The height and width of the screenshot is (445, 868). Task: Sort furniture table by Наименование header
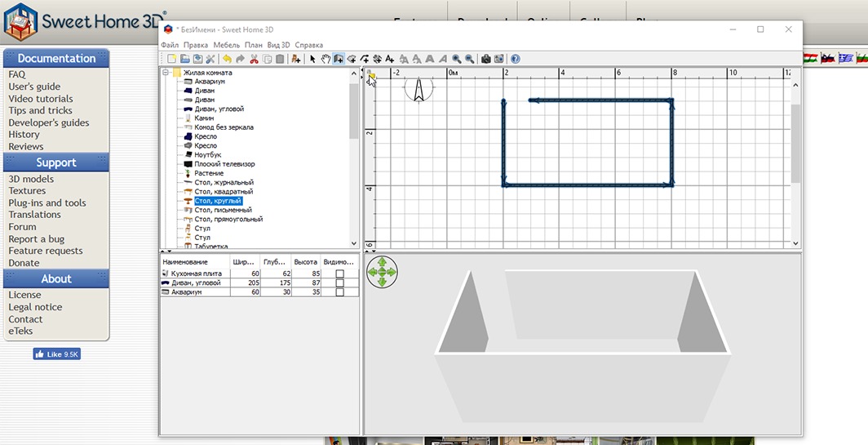point(195,261)
